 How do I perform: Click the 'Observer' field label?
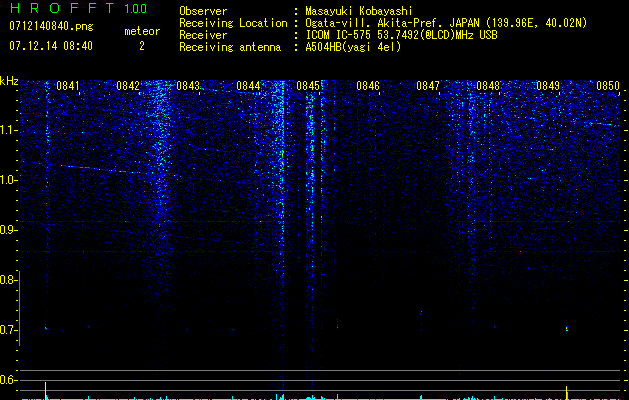[203, 12]
